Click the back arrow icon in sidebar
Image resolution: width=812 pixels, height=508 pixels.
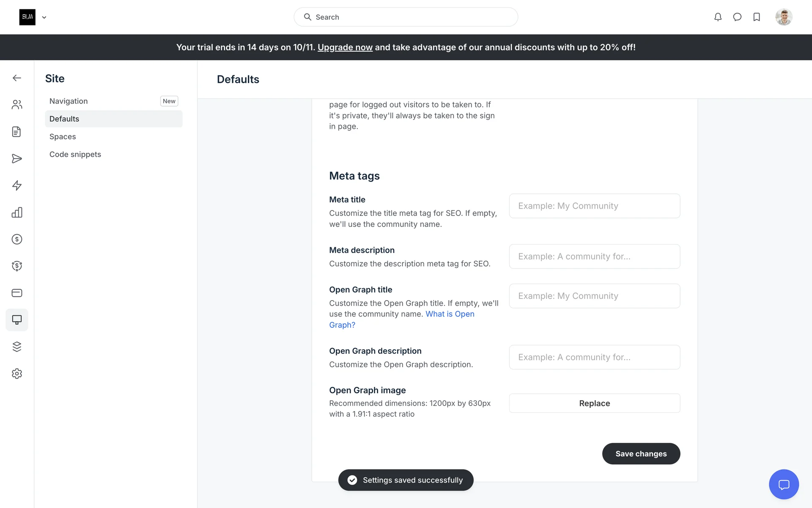pos(17,78)
